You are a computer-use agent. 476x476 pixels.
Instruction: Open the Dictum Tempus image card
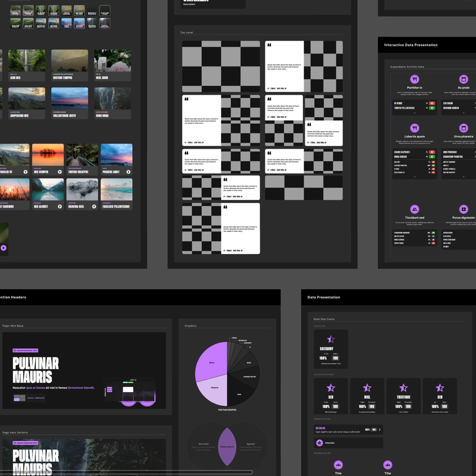(x=70, y=65)
